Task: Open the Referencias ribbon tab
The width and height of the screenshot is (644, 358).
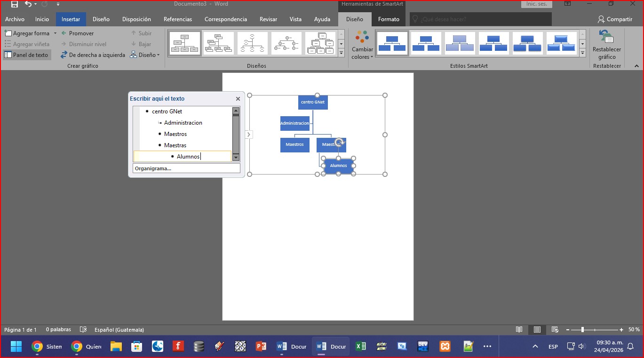Action: [177, 19]
